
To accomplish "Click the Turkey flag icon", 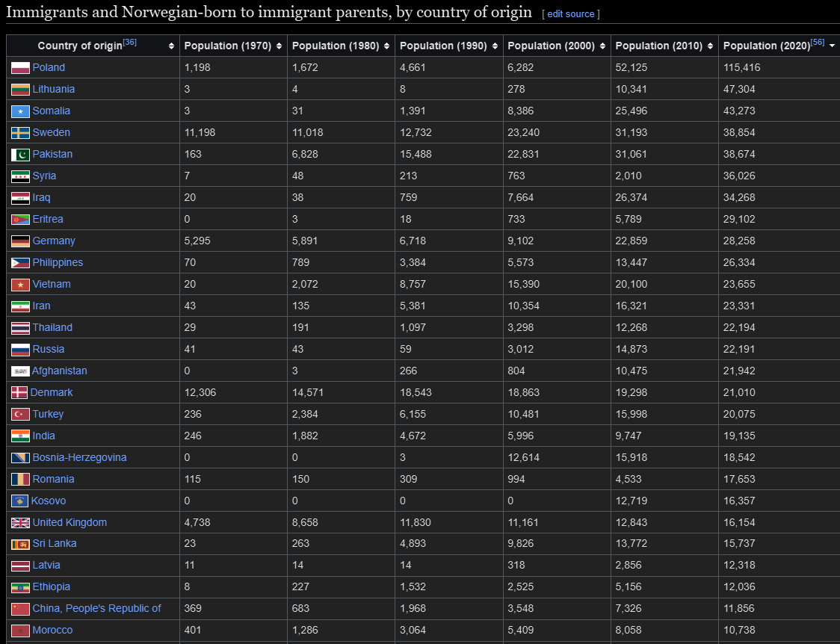I will (20, 415).
